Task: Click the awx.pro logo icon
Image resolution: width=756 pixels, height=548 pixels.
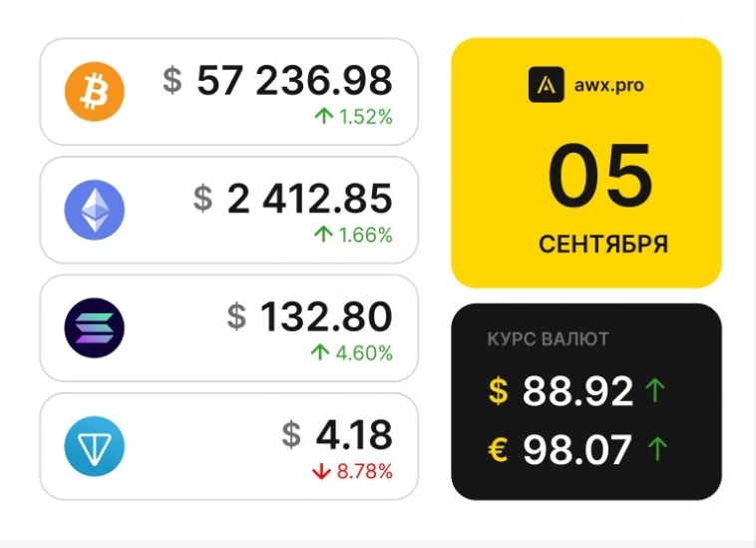Action: pos(546,85)
